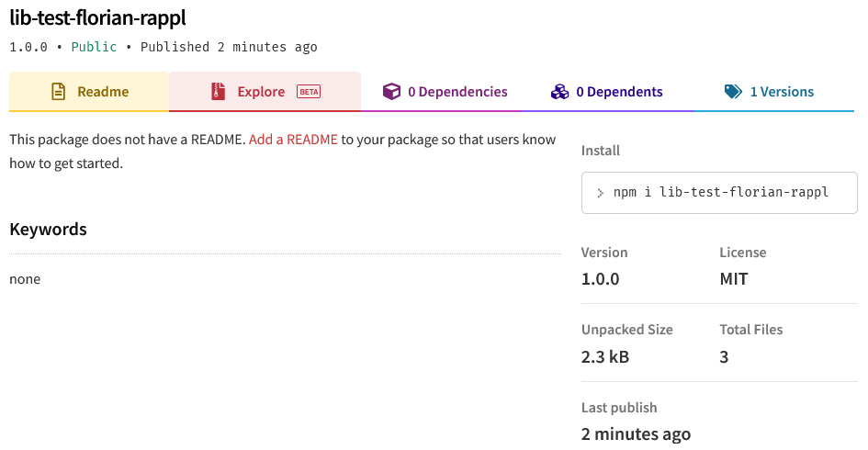
Task: Click the chevron prompt icon in install box
Action: [600, 193]
